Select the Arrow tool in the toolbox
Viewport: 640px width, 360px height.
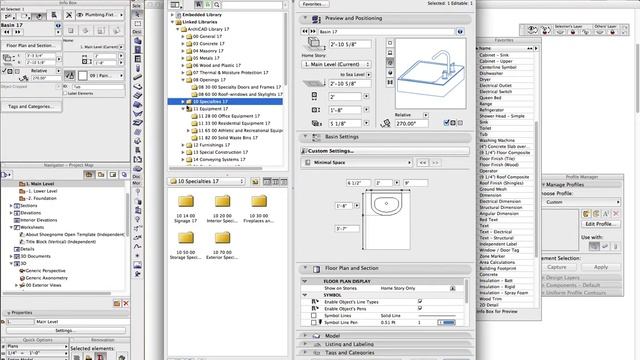tap(137, 14)
